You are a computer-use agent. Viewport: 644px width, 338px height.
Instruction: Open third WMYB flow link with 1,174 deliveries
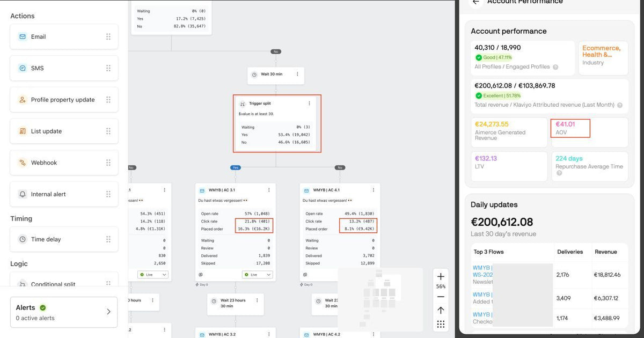[482, 314]
